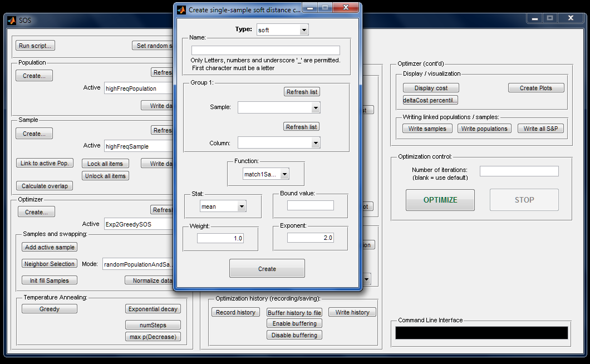This screenshot has width=590, height=364.
Task: Click the Name input field in the dialog
Action: (x=265, y=51)
